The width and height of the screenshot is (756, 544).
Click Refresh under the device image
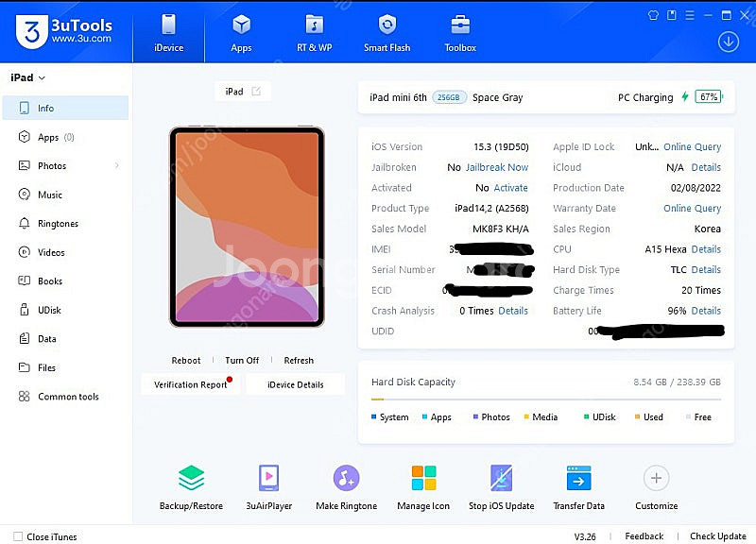click(299, 361)
